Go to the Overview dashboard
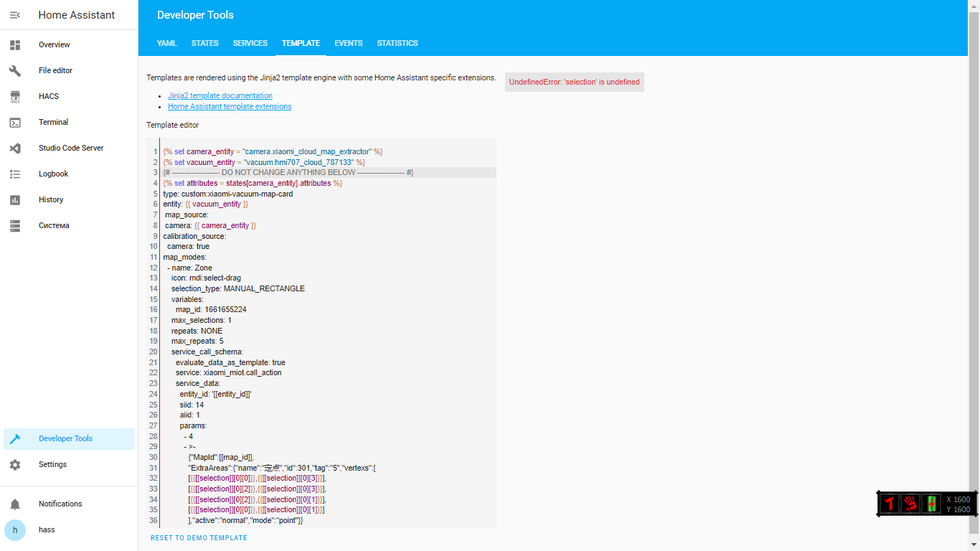Screen dimensions: 980x551 tap(54, 44)
